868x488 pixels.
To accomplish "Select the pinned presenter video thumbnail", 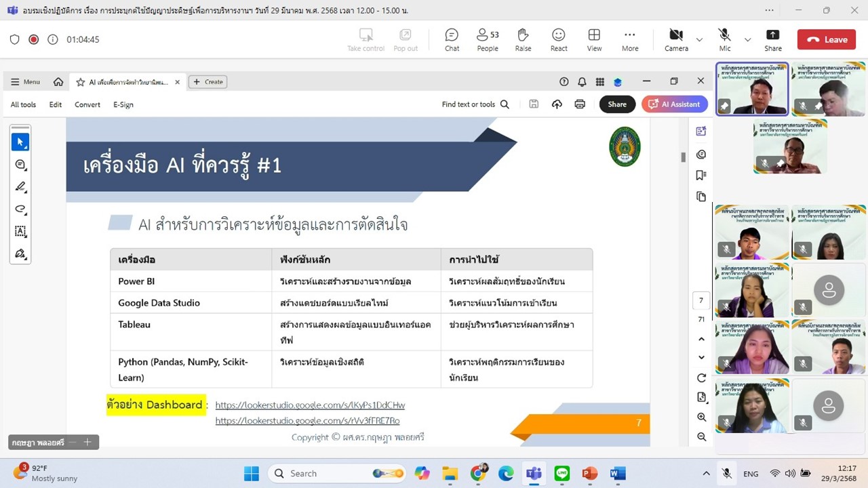I will [x=752, y=89].
